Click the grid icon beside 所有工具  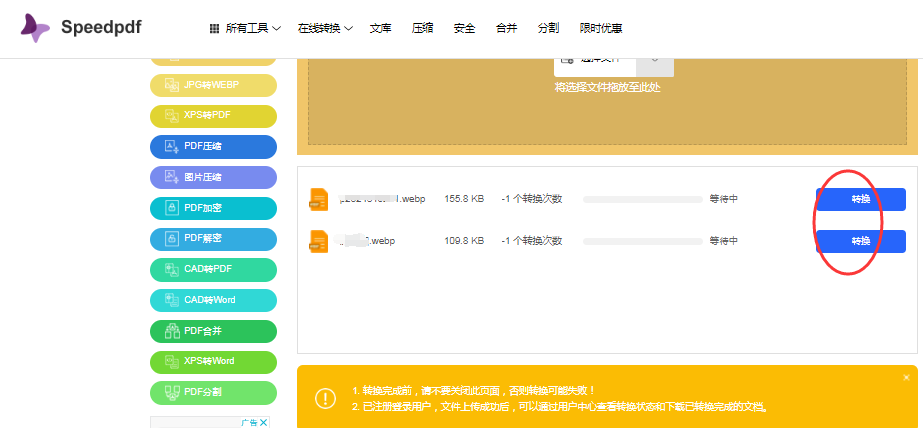[x=215, y=28]
